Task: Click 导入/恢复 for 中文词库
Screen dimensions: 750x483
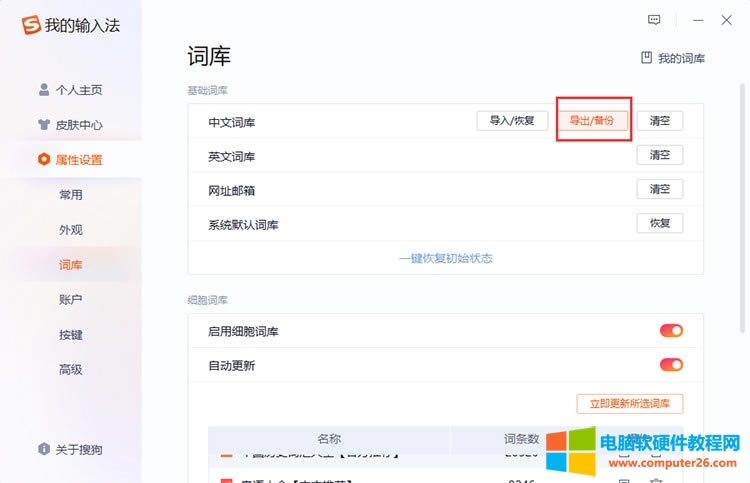Action: pos(512,121)
